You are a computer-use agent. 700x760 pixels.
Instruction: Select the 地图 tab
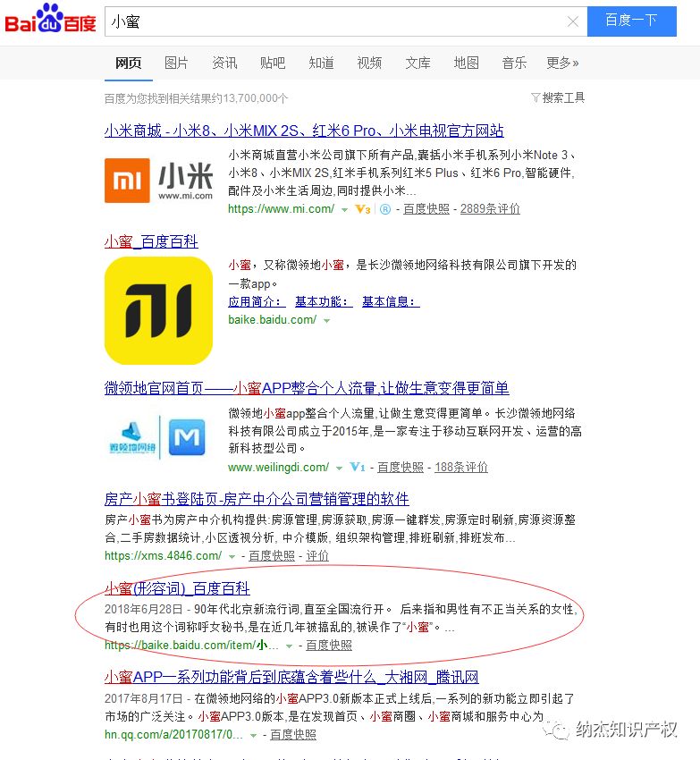point(467,63)
